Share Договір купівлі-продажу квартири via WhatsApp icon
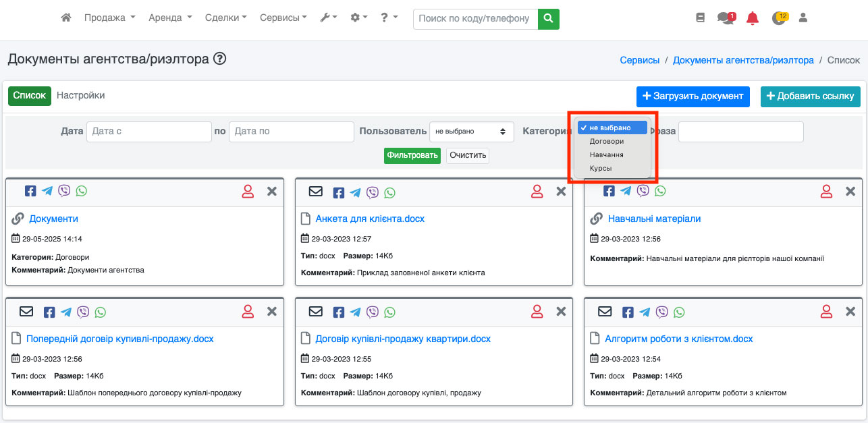This screenshot has height=423, width=868. point(390,312)
